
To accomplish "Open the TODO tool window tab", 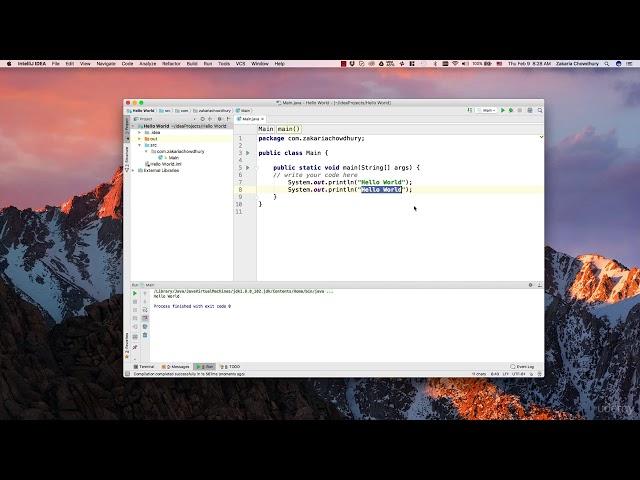I will [x=230, y=367].
